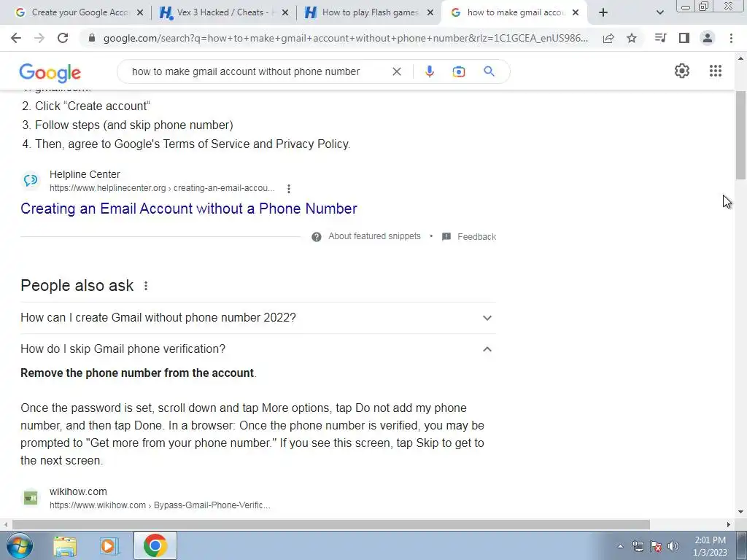Open Windows Media Player from taskbar

[109, 545]
